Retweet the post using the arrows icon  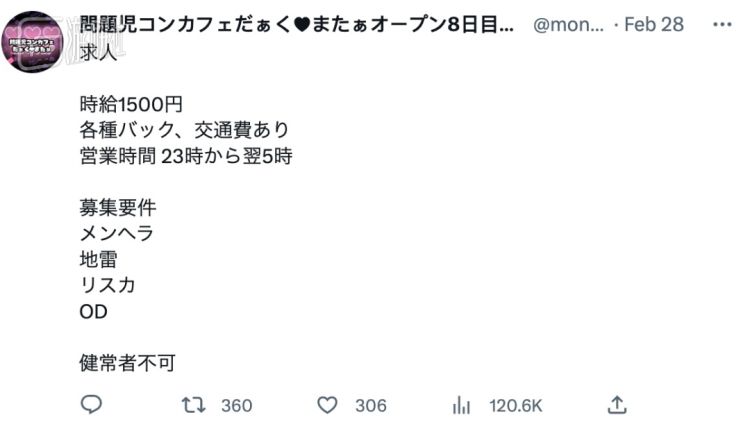[190, 405]
